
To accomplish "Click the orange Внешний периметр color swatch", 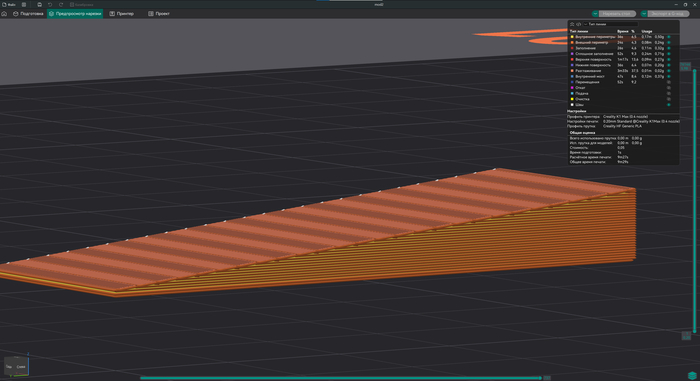I will tap(572, 42).
